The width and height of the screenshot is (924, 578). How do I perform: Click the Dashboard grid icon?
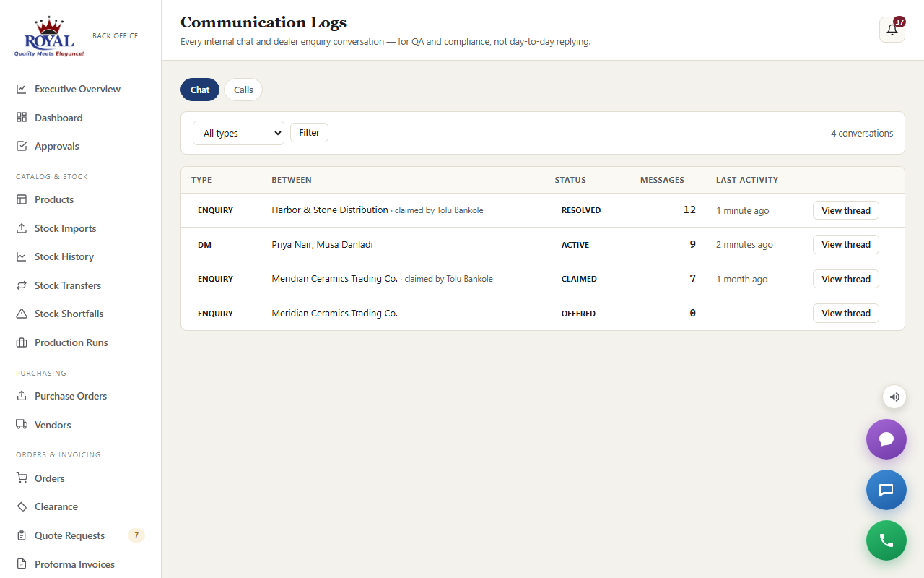(22, 118)
